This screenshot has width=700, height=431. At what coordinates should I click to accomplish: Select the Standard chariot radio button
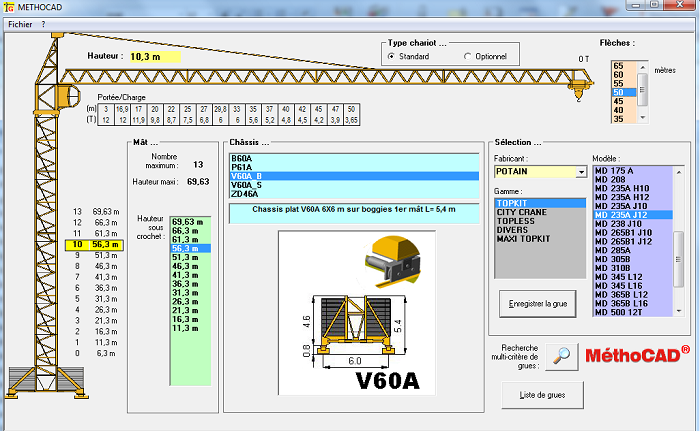[x=392, y=56]
